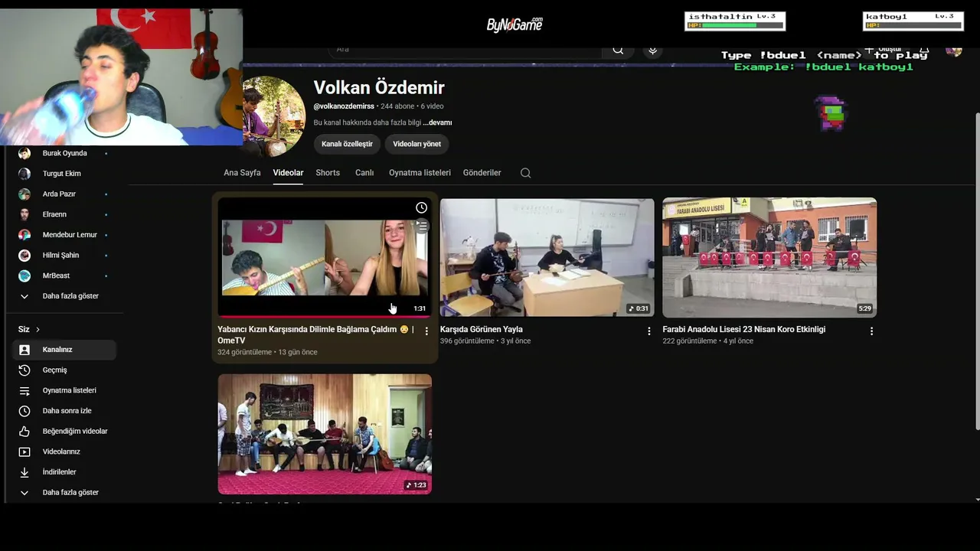Open Farabi Anadolu Lisesi 23 Nisan title link
Viewport: 980px width, 551px height.
[744, 330]
